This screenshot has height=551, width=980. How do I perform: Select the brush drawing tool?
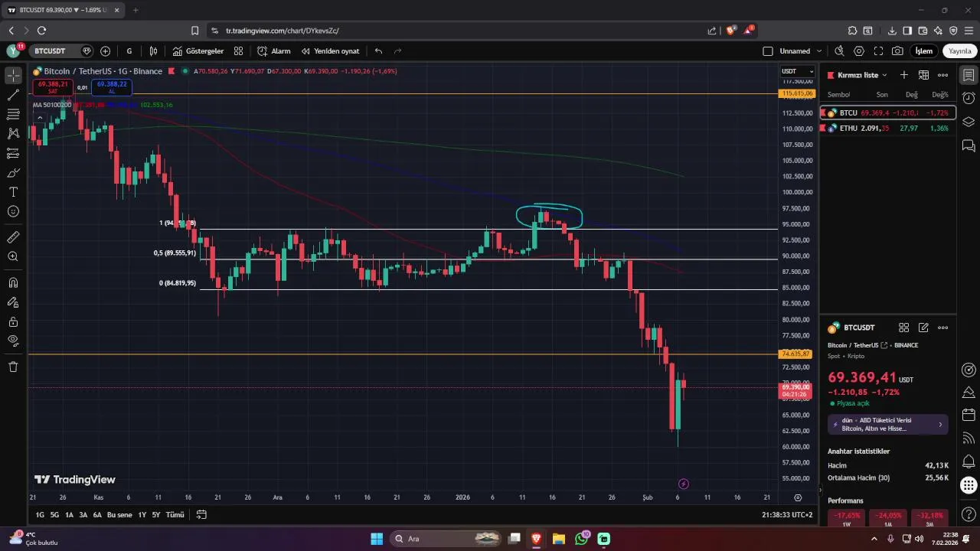click(x=13, y=173)
